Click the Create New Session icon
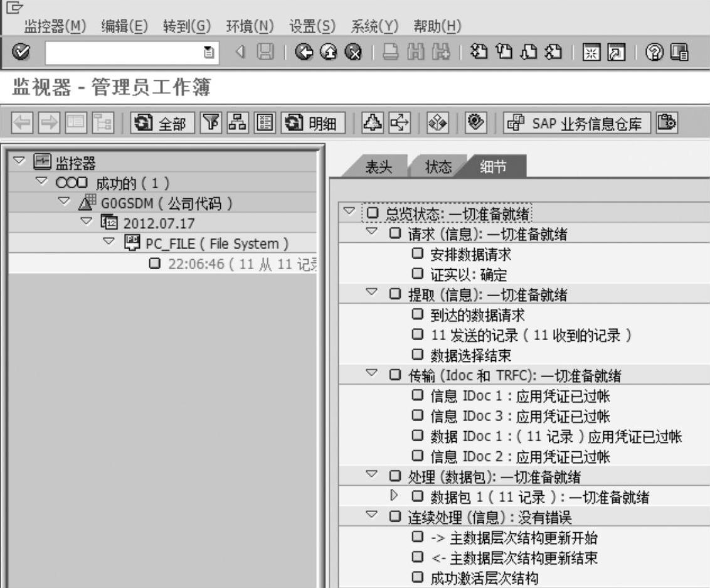The width and height of the screenshot is (710, 588). (x=591, y=52)
